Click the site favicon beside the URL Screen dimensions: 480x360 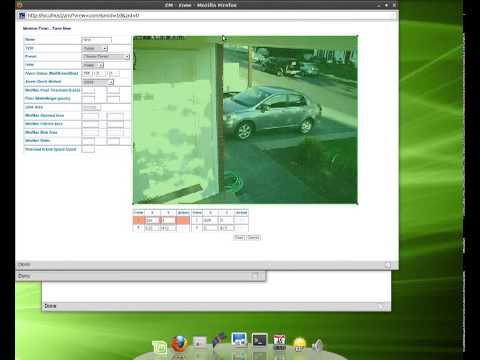tap(22, 16)
